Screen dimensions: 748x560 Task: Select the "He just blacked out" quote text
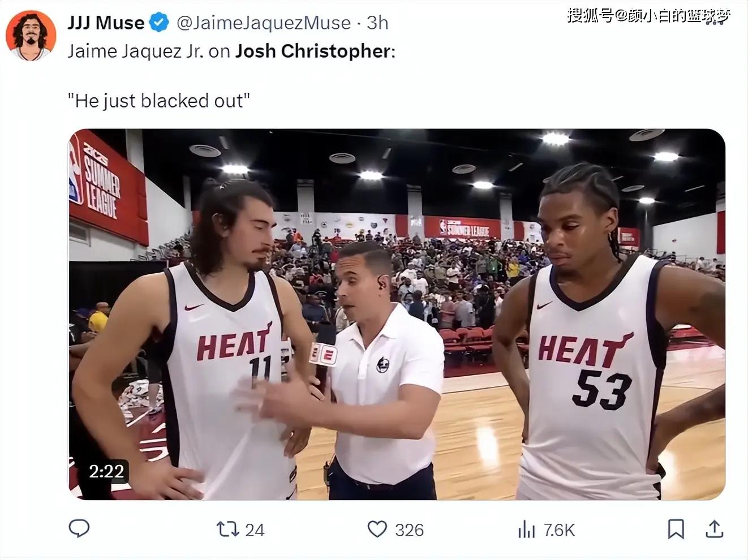(159, 101)
